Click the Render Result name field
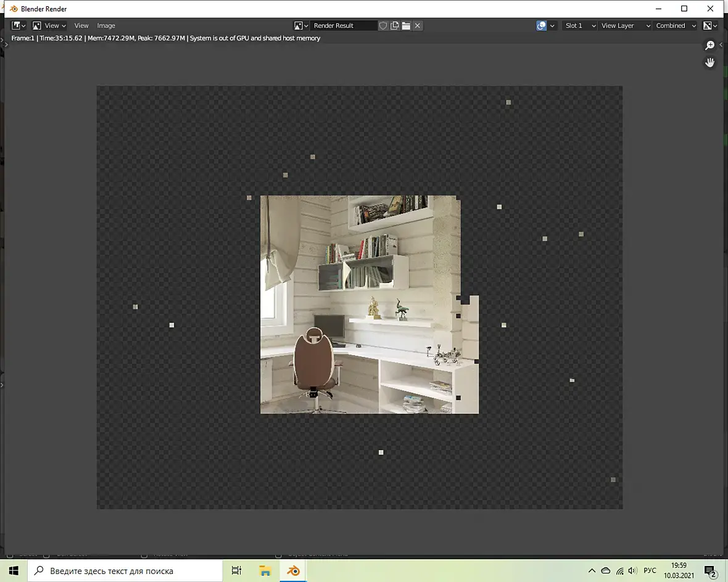728x582 pixels. pyautogui.click(x=343, y=25)
